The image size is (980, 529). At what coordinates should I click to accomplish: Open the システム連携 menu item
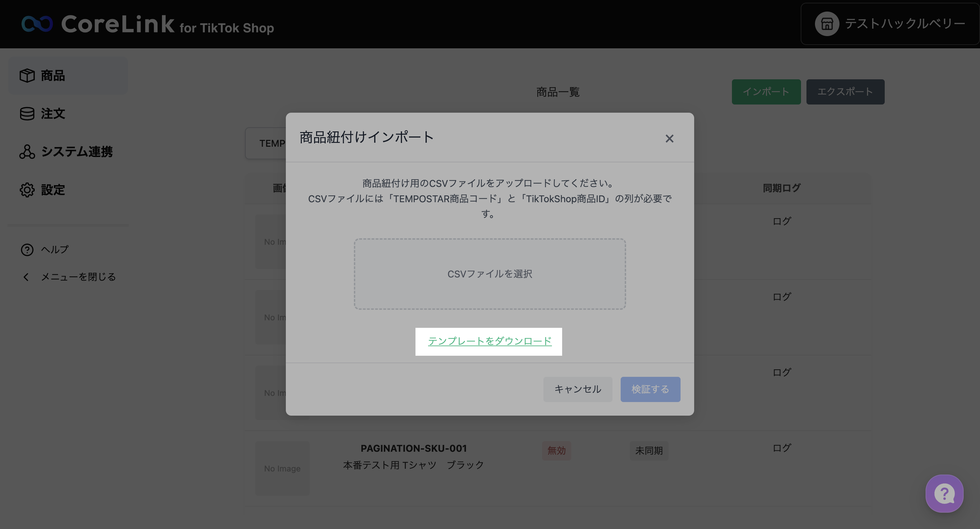tap(77, 151)
